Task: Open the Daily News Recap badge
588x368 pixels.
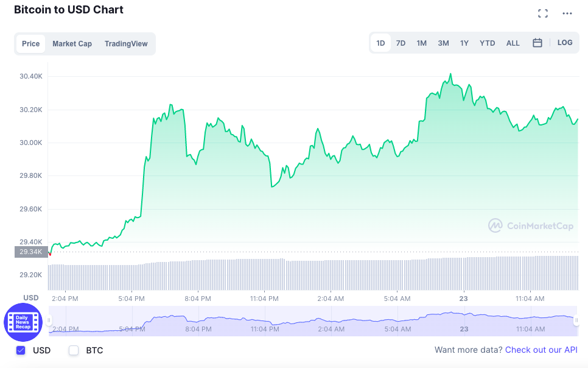Action: [x=23, y=322]
